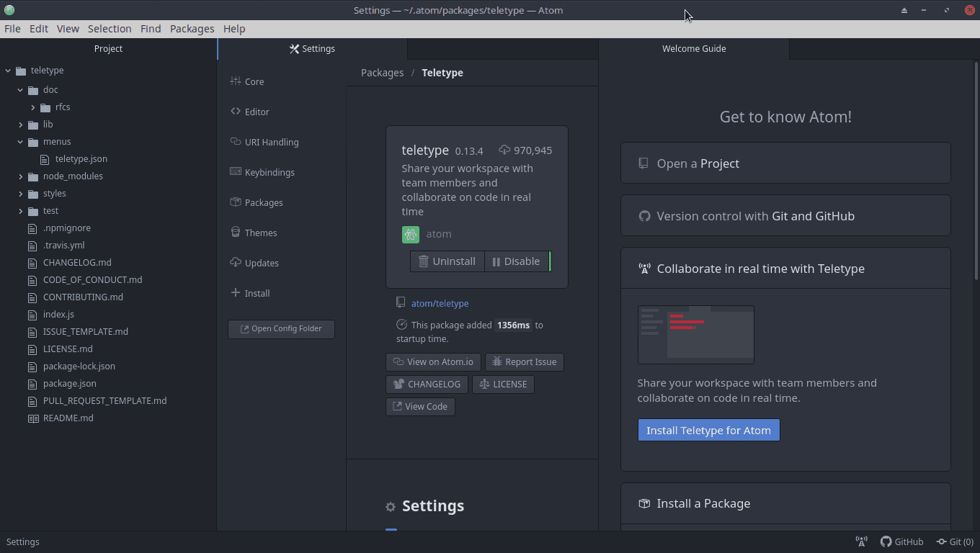The image size is (980, 553).
Task: Collapse the teletype root folder chevron
Action: coord(8,71)
